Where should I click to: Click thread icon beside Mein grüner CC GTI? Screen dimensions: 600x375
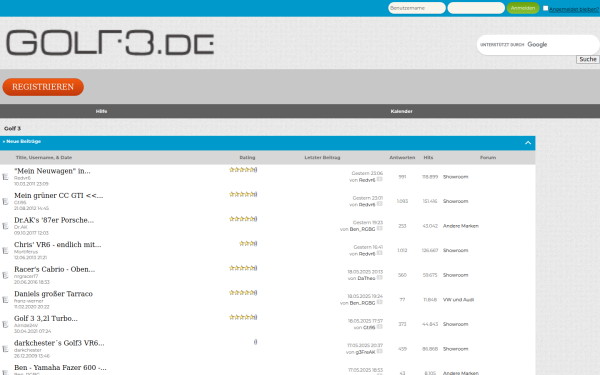(x=5, y=201)
